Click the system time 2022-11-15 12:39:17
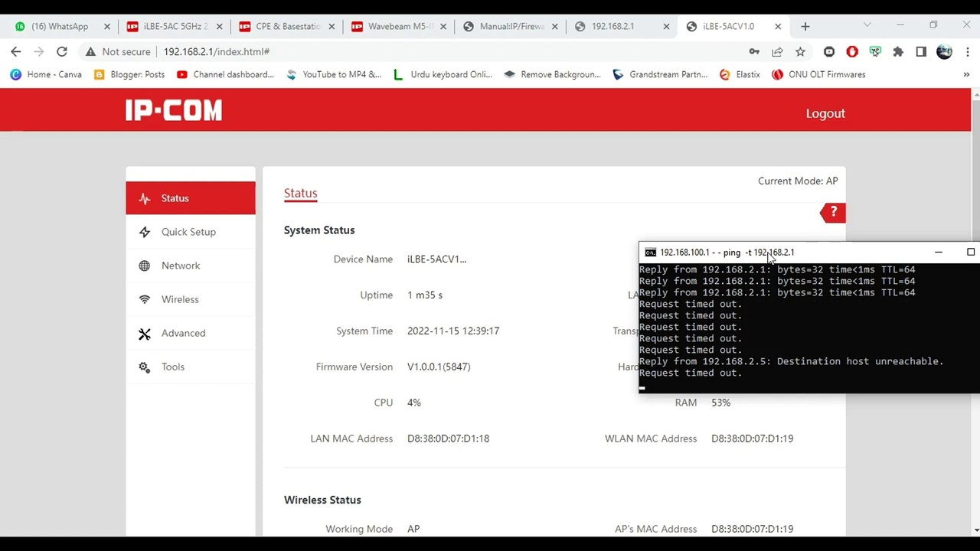The height and width of the screenshot is (551, 980). pyautogui.click(x=453, y=331)
